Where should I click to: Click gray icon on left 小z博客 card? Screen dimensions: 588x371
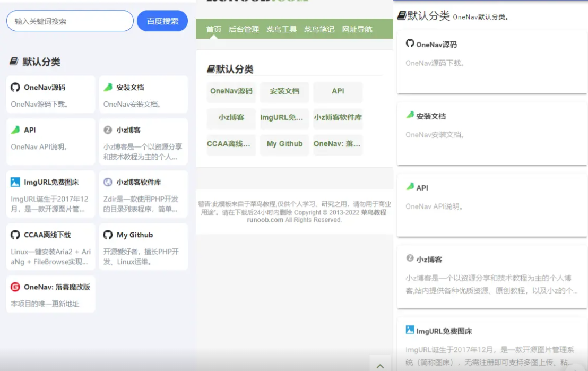(108, 130)
